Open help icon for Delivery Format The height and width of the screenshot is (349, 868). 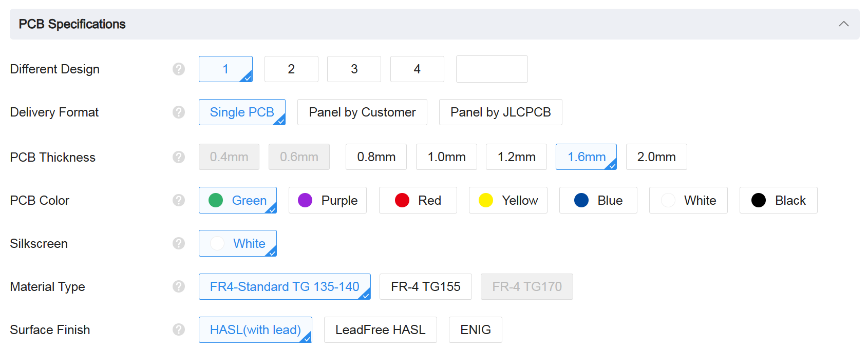[179, 112]
